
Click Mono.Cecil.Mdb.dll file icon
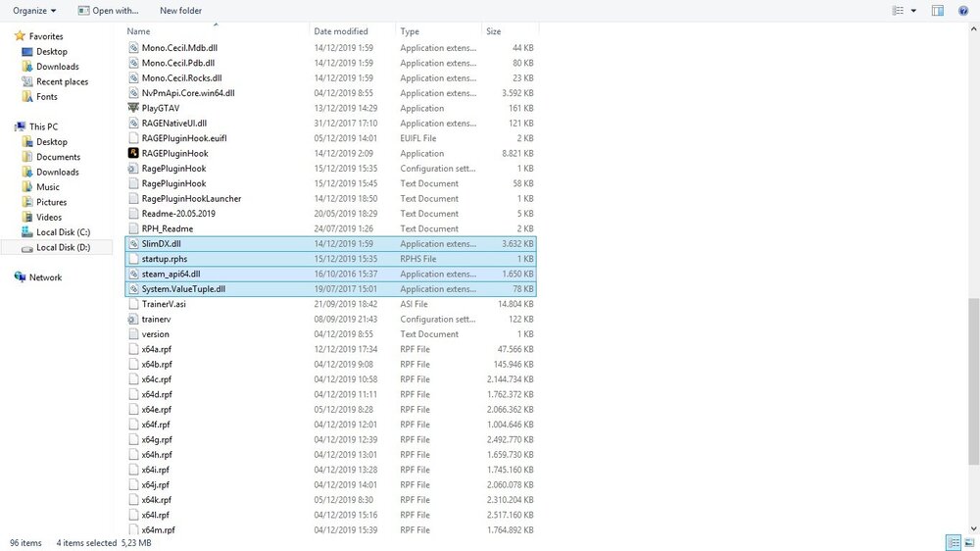133,47
